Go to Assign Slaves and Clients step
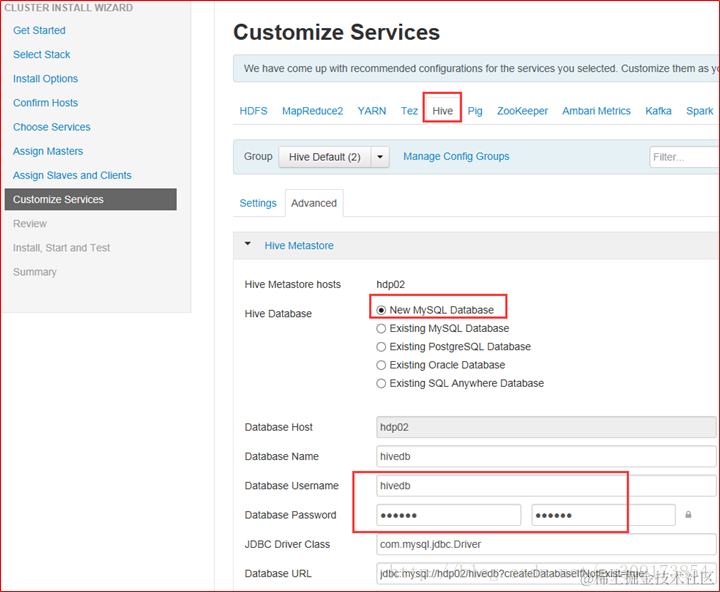Viewport: 720px width, 592px height. (x=72, y=175)
